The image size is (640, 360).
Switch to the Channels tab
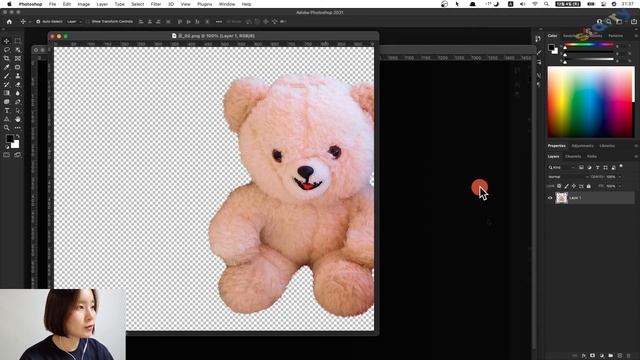573,156
